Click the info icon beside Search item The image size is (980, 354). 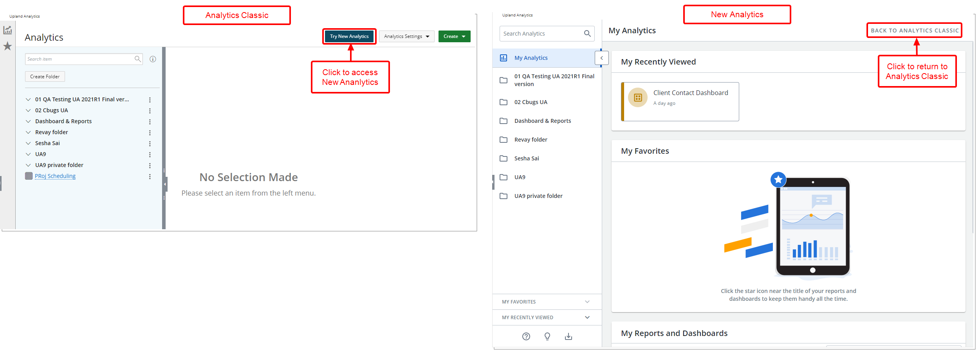tap(153, 59)
